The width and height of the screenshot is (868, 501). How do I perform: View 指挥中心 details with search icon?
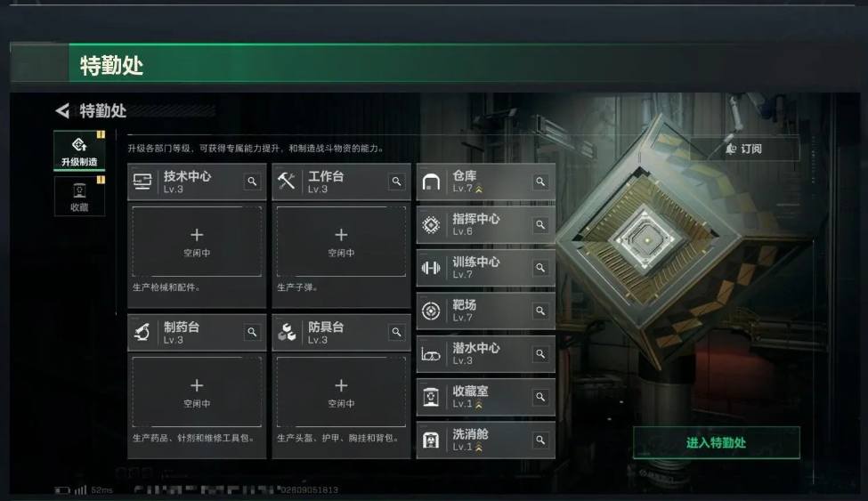(540, 225)
